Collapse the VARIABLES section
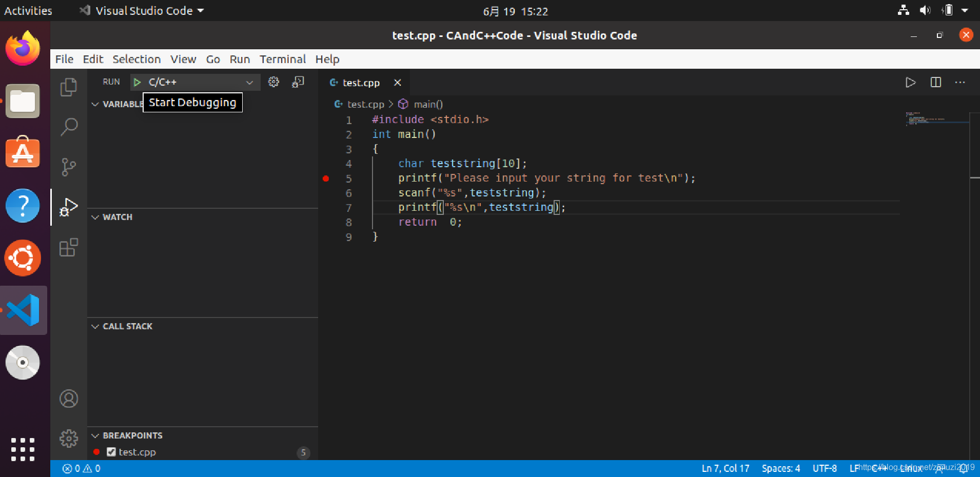This screenshot has width=980, height=477. (95, 104)
